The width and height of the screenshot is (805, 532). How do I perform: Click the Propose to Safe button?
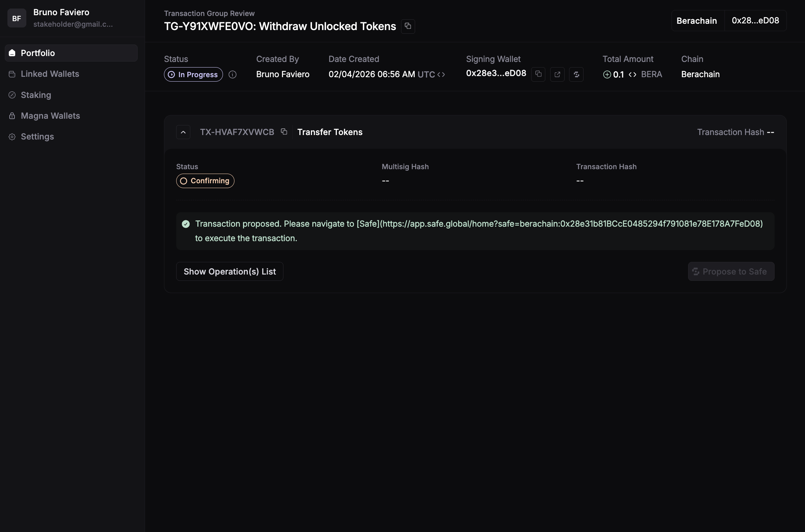click(731, 272)
